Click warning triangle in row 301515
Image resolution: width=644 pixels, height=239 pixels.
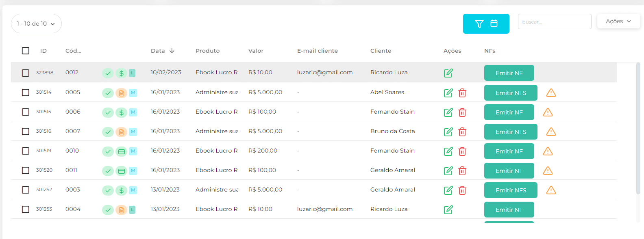point(548,112)
